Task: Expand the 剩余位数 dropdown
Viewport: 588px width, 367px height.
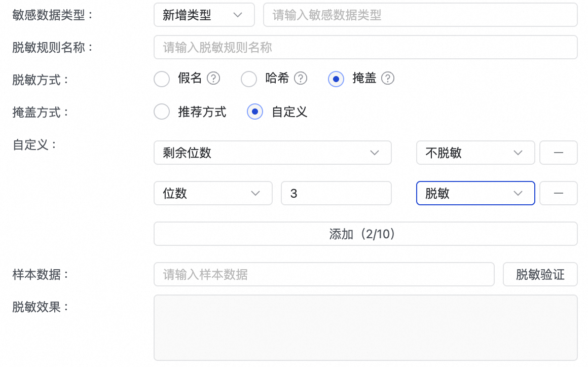Action: click(x=272, y=153)
